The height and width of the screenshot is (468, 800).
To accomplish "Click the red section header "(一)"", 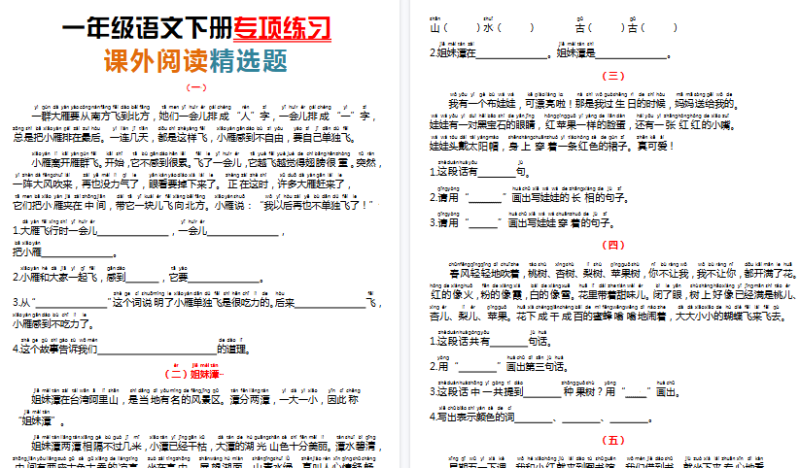I will [196, 87].
